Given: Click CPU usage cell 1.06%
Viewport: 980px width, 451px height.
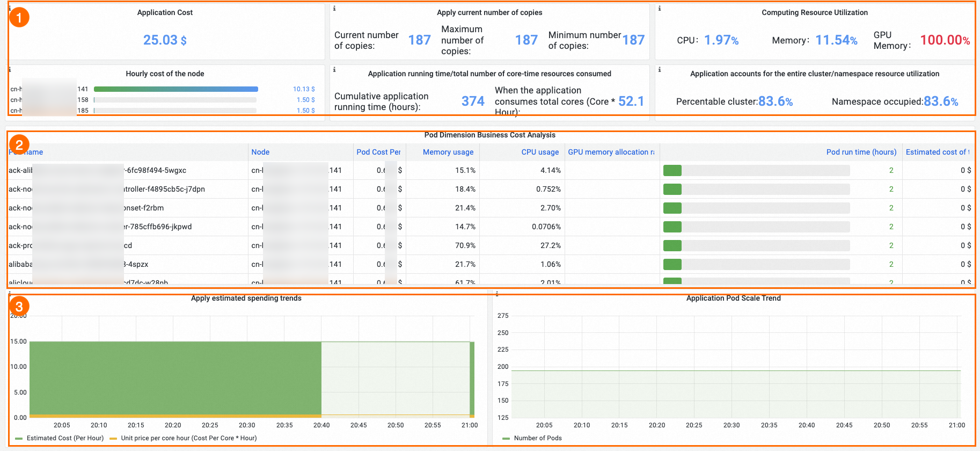Looking at the screenshot, I should [x=551, y=264].
